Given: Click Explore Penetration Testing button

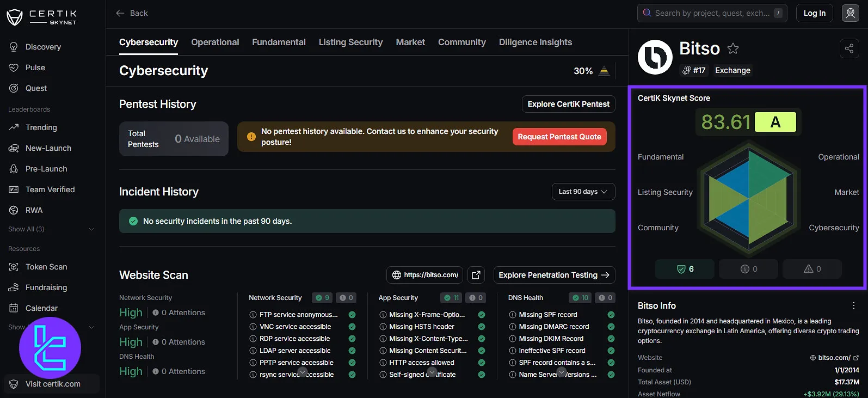Looking at the screenshot, I should [x=554, y=275].
